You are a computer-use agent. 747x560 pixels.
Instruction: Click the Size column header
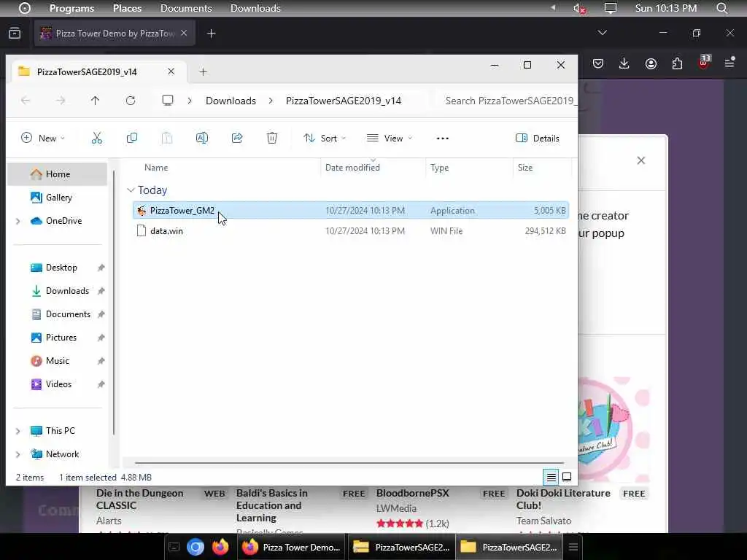pyautogui.click(x=525, y=168)
